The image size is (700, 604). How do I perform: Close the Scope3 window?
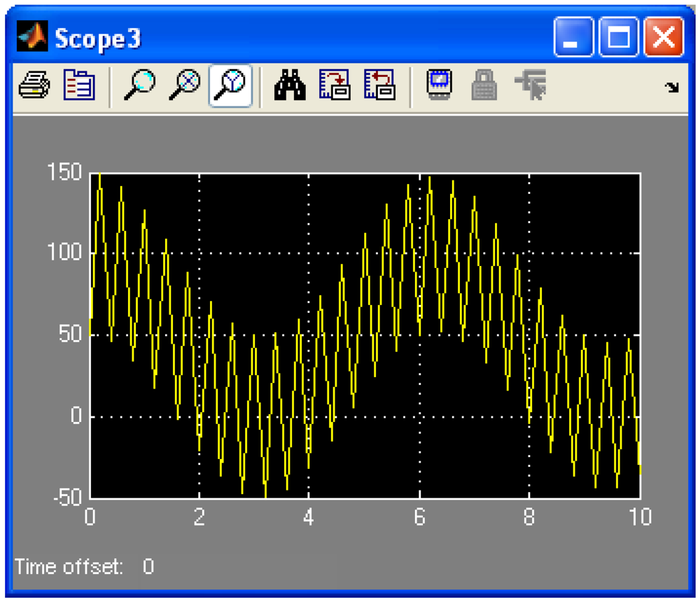[663, 38]
